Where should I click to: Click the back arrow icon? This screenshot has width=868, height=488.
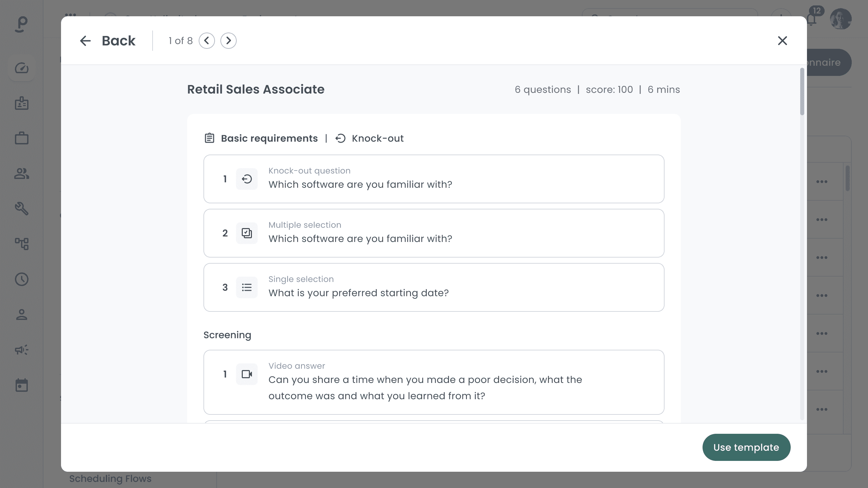click(85, 41)
